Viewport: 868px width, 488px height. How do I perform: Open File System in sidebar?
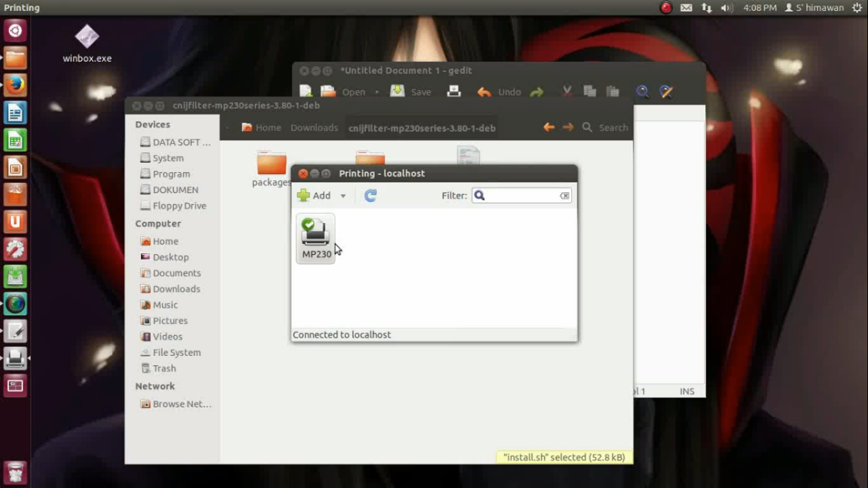171,353
